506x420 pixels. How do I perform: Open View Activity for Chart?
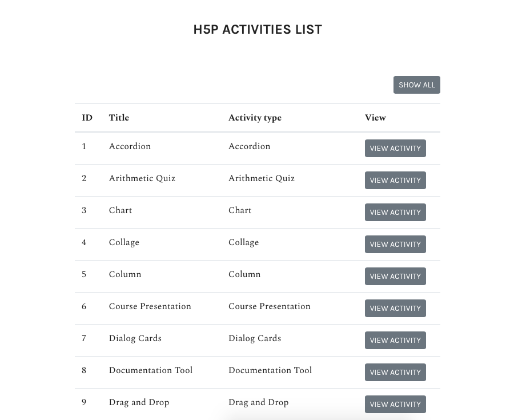[x=395, y=212]
